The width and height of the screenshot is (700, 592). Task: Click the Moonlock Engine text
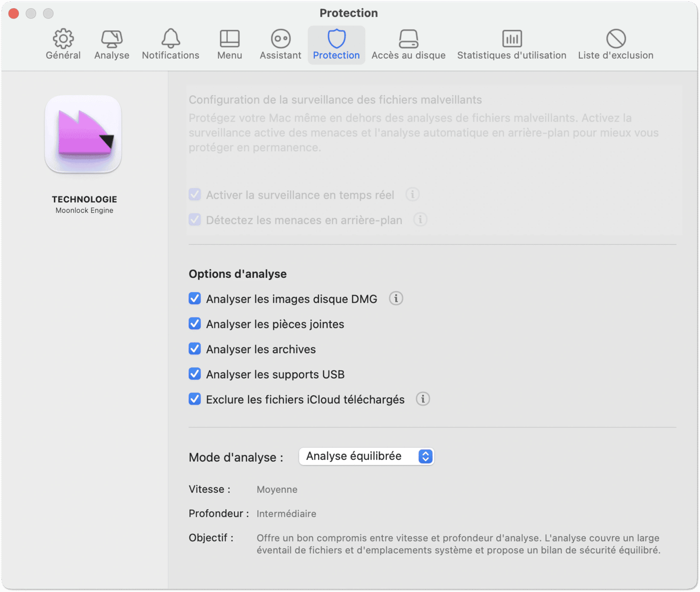(84, 210)
